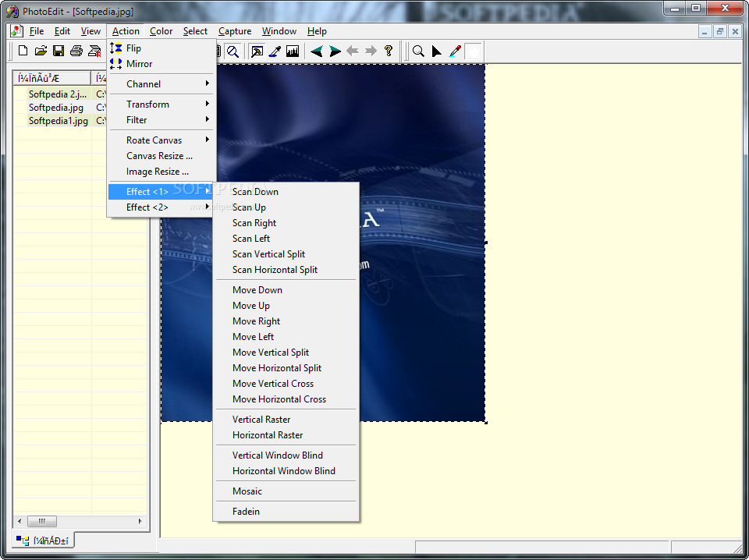
Task: Open the Edit menu
Action: click(62, 31)
